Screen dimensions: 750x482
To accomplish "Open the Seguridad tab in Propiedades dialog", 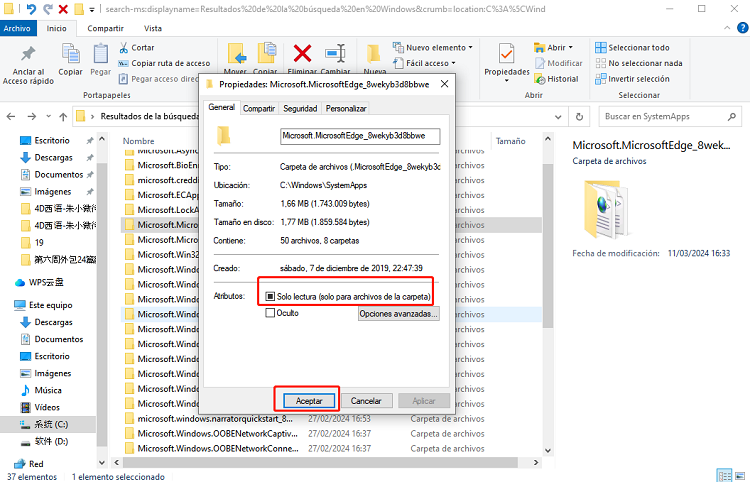I will [x=300, y=109].
